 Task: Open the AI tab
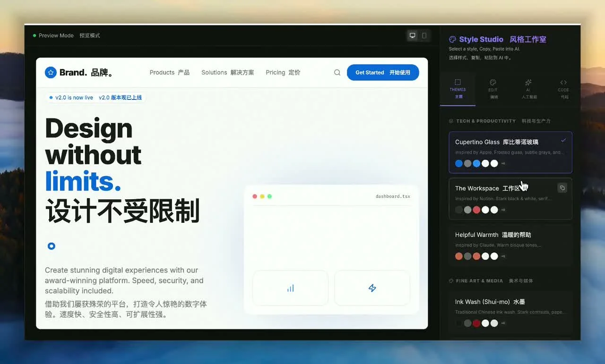528,89
